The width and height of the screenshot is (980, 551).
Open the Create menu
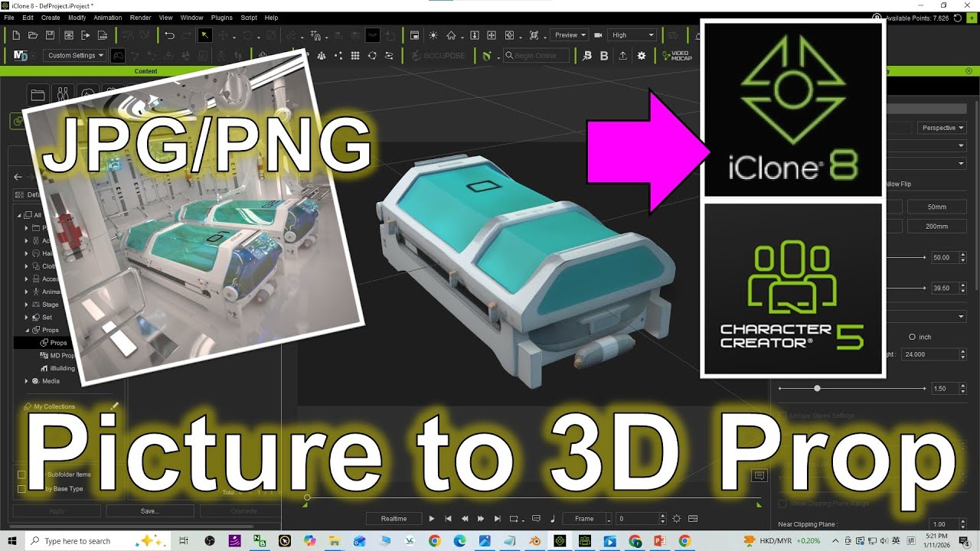51,18
